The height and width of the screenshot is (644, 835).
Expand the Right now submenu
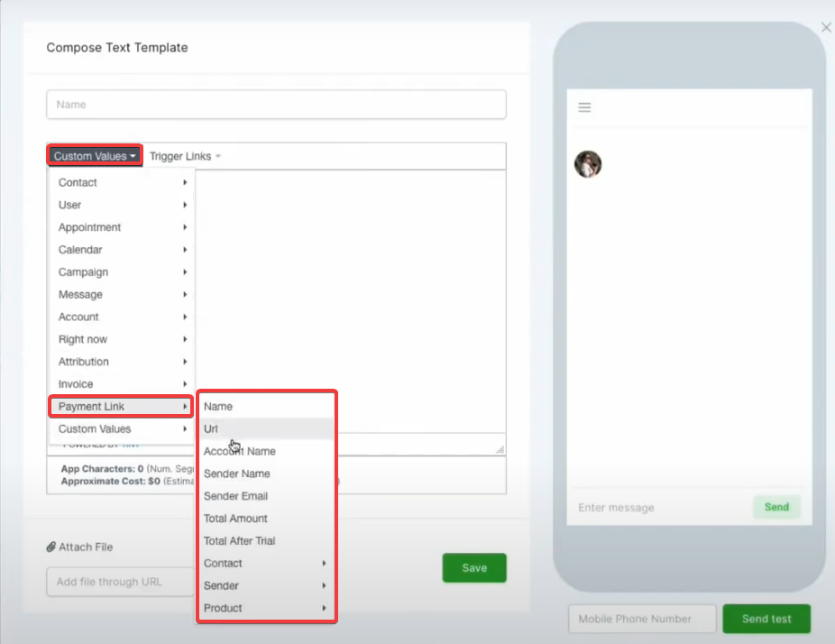122,339
